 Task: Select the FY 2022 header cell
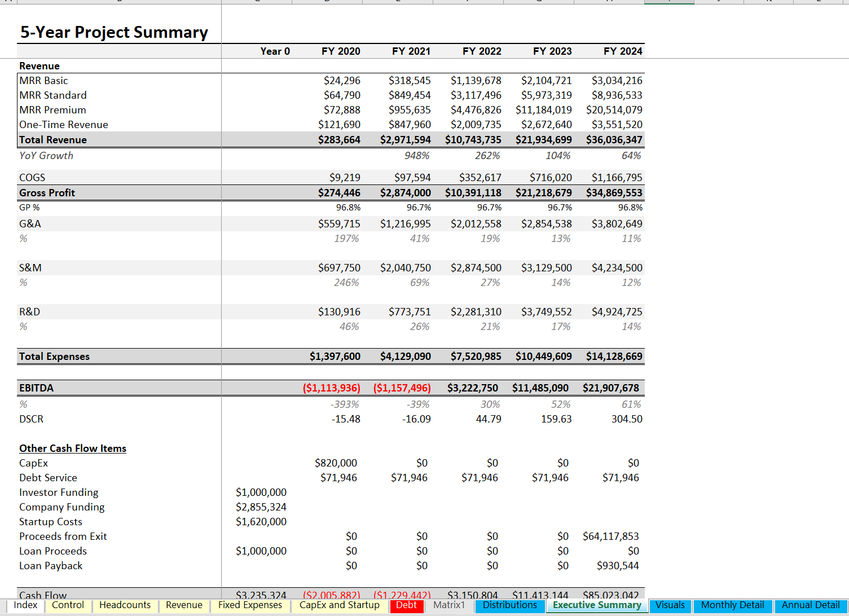(x=482, y=51)
